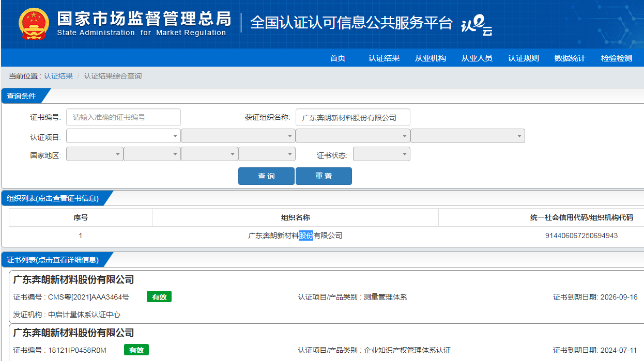This screenshot has height=361, width=644.
Task: Focus the 证书编号 input field
Action: 124,117
